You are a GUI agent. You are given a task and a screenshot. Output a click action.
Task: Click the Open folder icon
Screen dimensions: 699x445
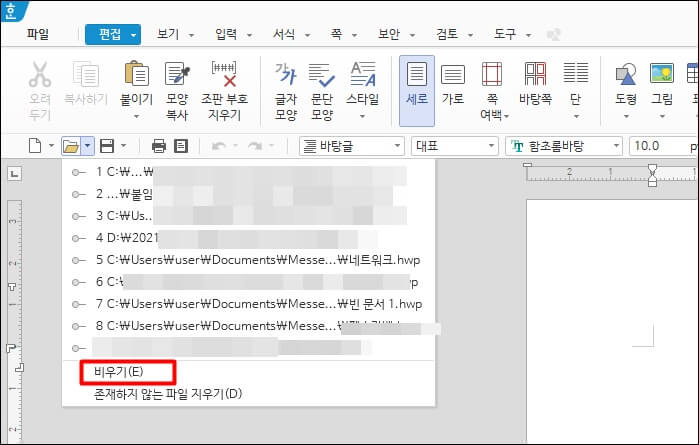[71, 146]
